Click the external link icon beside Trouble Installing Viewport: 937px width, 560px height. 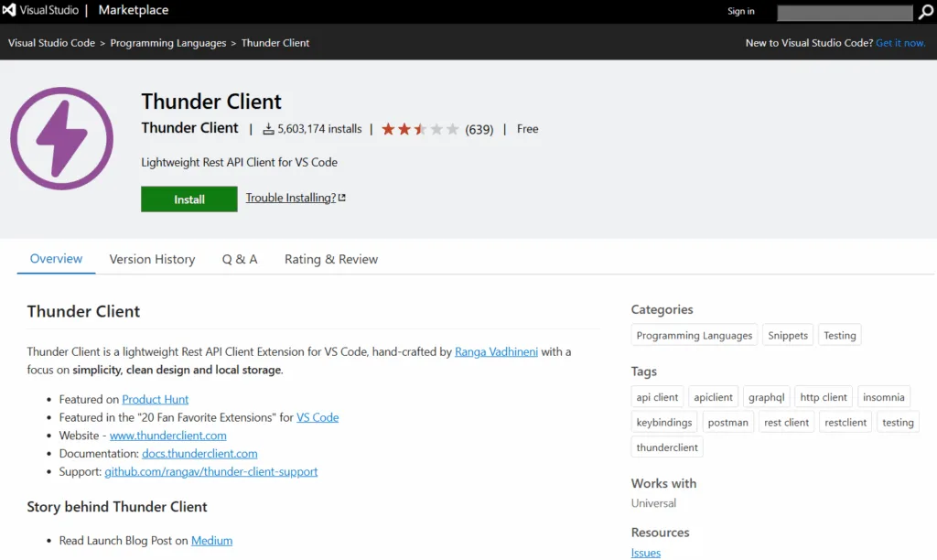(x=342, y=198)
